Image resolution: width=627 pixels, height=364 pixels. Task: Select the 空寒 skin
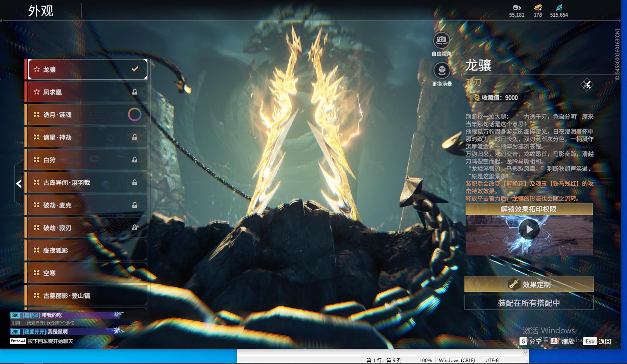pyautogui.click(x=86, y=273)
